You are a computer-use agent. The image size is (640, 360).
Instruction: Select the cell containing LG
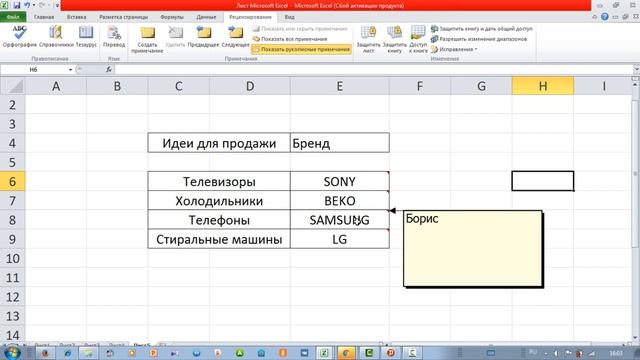tap(340, 239)
